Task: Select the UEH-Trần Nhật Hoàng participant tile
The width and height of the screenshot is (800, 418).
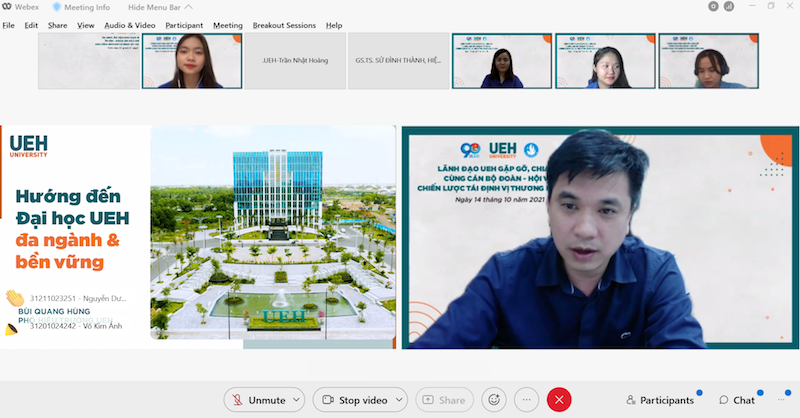Action: click(x=294, y=60)
